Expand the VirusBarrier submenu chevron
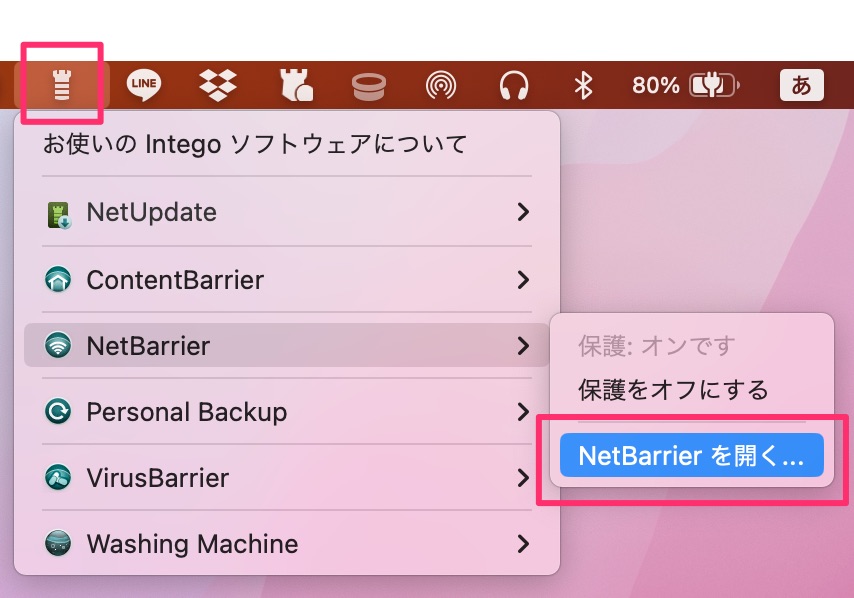Viewport: 854px width, 598px height. pyautogui.click(x=523, y=478)
